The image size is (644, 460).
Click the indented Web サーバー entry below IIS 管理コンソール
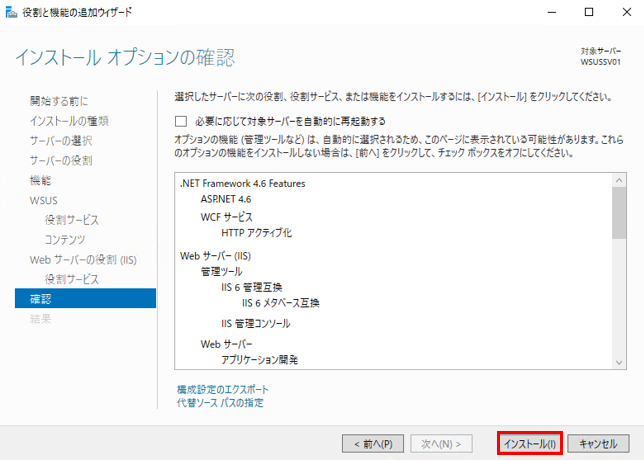point(226,344)
